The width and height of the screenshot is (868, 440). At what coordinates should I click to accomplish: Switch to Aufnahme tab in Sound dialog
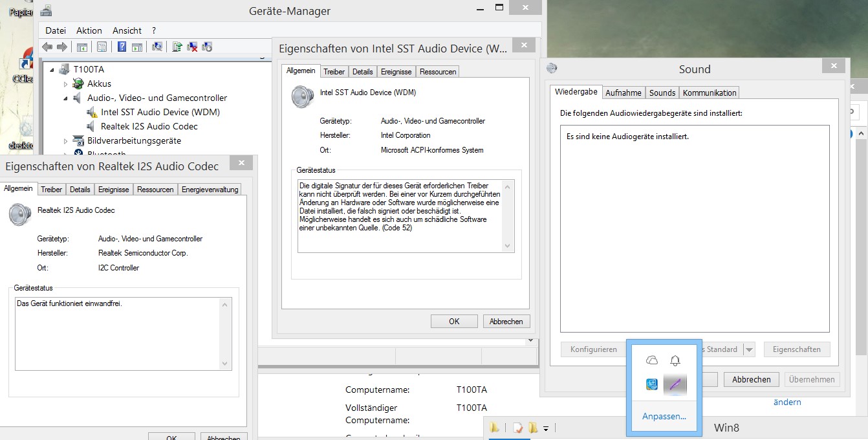pyautogui.click(x=624, y=93)
